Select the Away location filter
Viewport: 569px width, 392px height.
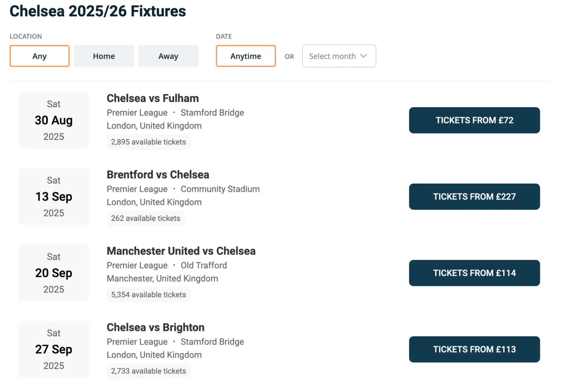pos(168,56)
